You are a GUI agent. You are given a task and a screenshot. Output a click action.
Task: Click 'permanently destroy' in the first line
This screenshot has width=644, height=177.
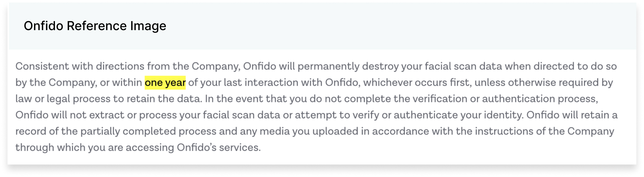point(348,67)
